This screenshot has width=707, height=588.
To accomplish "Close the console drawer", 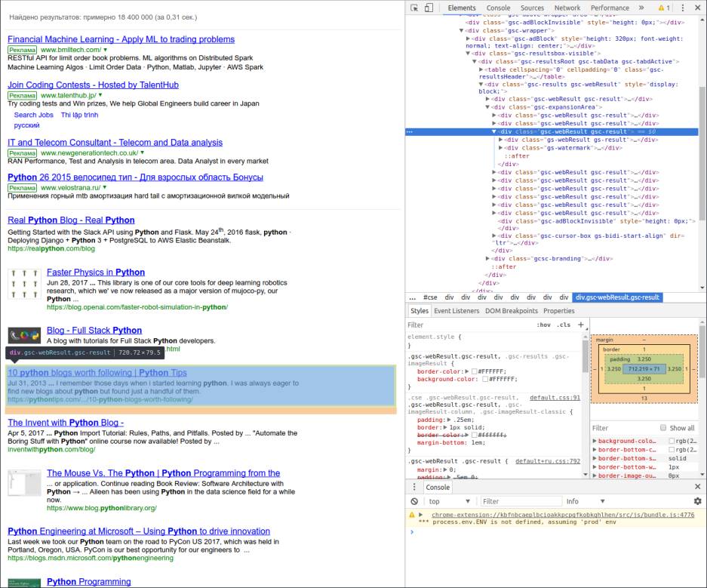I will coord(697,487).
